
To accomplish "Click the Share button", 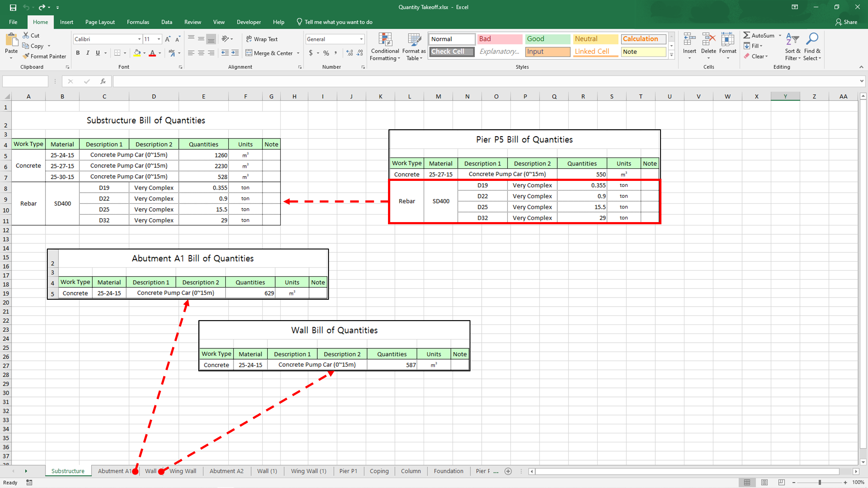I will 846,22.
